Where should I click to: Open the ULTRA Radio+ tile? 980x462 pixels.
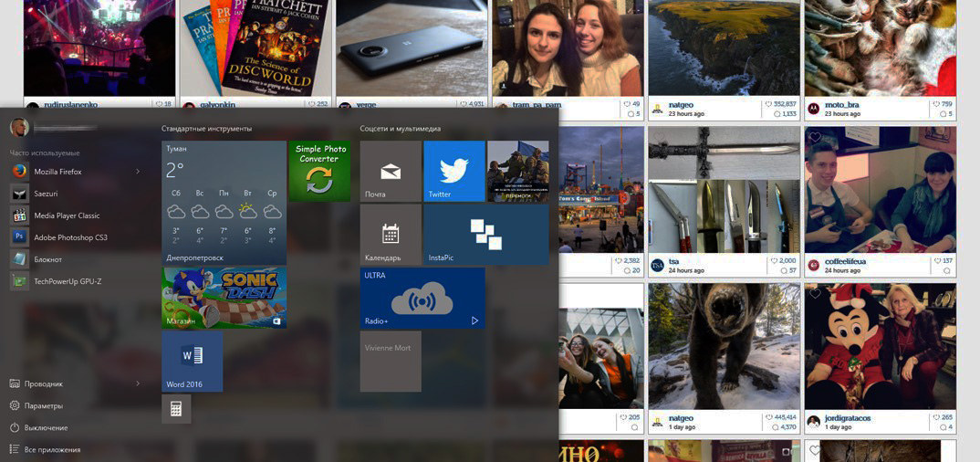pos(422,298)
